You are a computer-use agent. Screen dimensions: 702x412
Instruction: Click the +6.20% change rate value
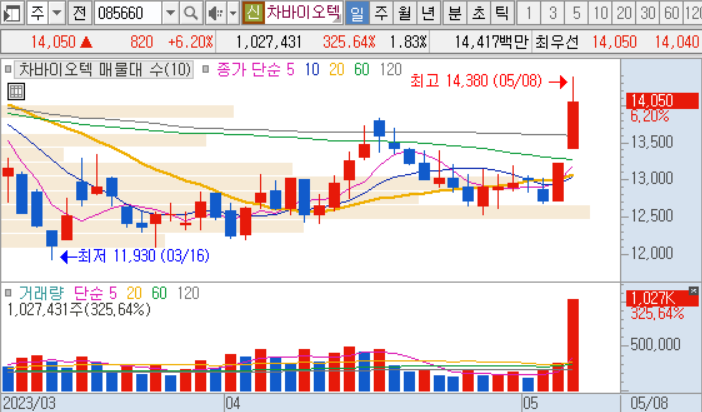coord(191,42)
